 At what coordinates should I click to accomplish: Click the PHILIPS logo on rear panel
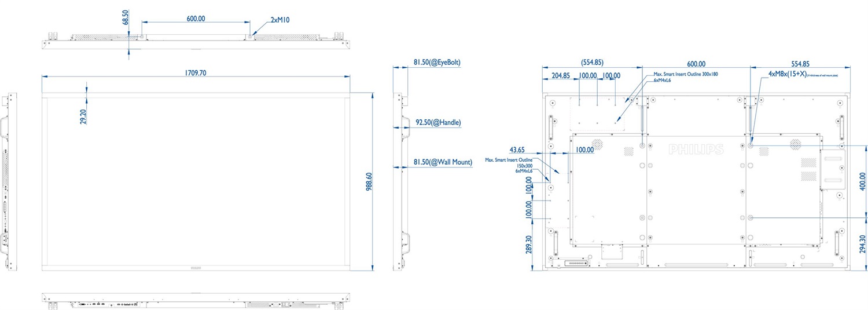(696, 150)
